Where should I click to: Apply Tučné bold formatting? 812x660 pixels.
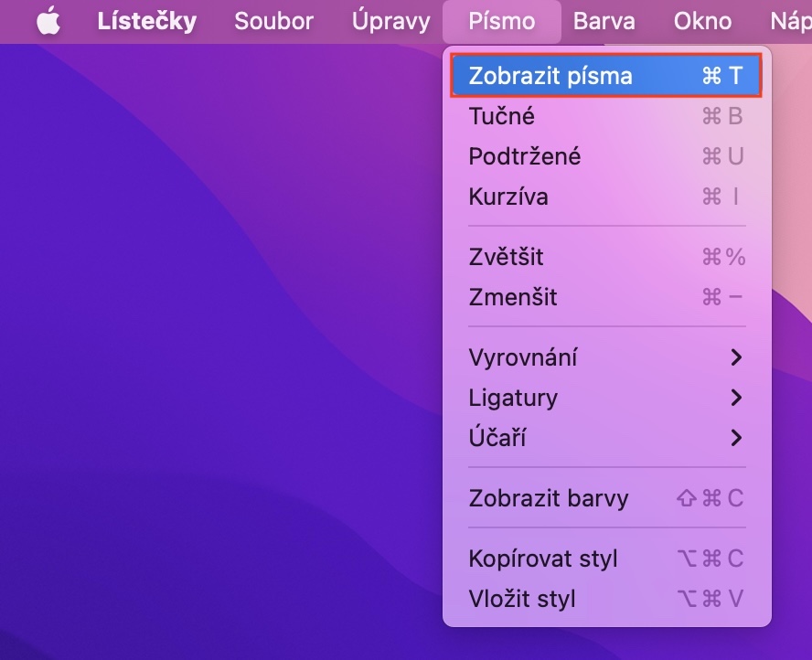pos(502,116)
